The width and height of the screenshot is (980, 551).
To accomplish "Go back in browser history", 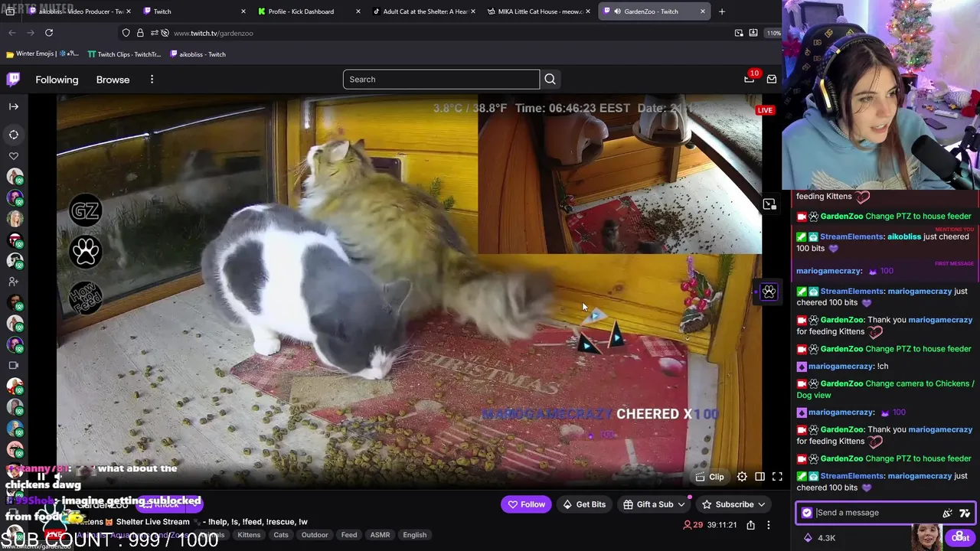I will click(x=12, y=33).
